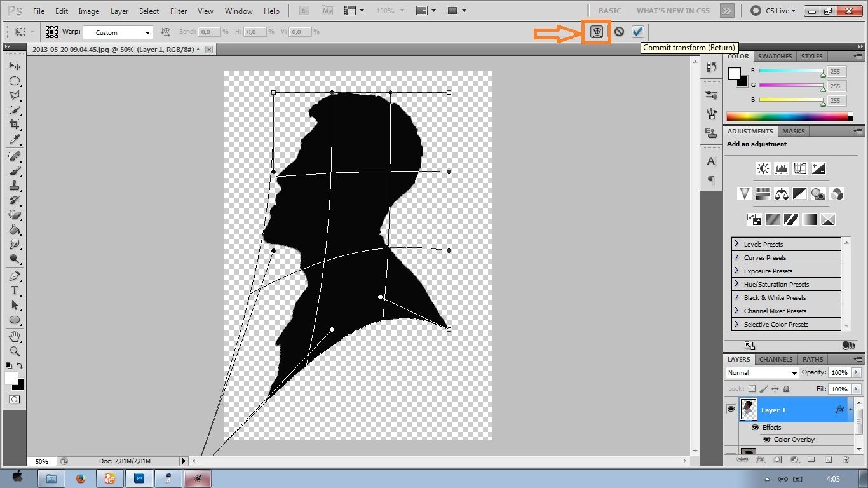This screenshot has width=868, height=488.
Task: Hide Layer 1 using its eye icon
Action: pos(731,410)
